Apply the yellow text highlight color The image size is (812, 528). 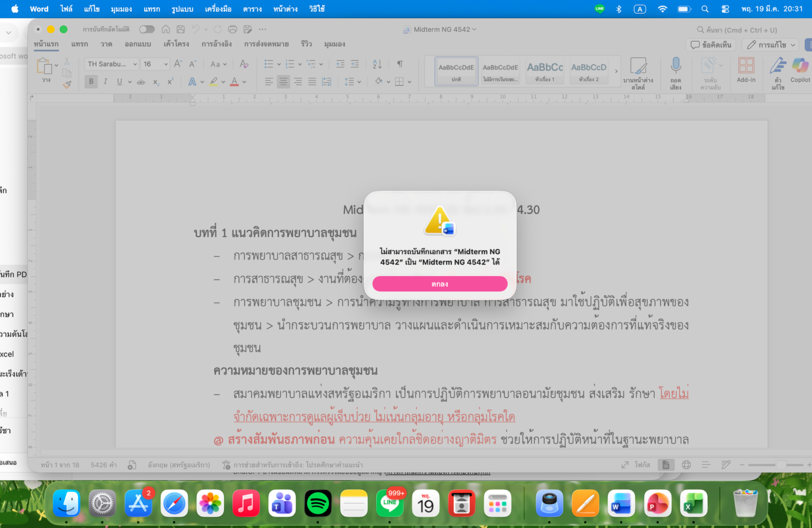pyautogui.click(x=213, y=82)
